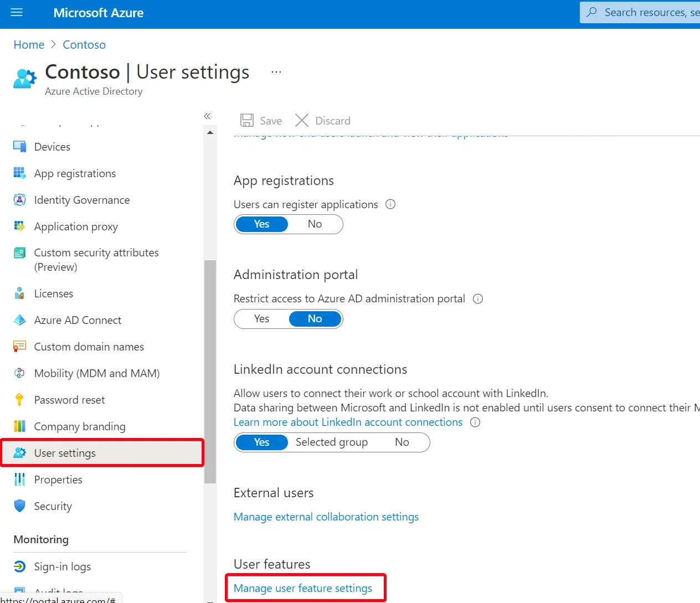Click the Custom security attributes icon
Screen dimensions: 700x603
tap(19, 253)
